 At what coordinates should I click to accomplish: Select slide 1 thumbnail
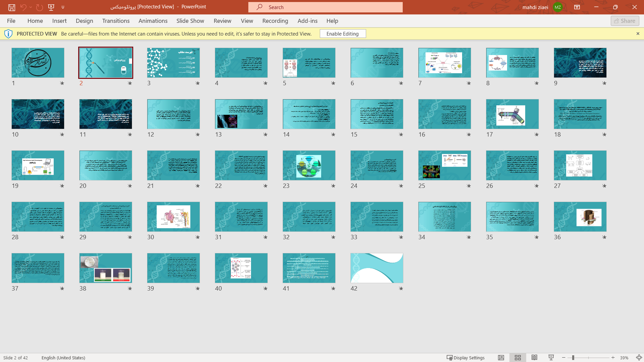tap(38, 63)
